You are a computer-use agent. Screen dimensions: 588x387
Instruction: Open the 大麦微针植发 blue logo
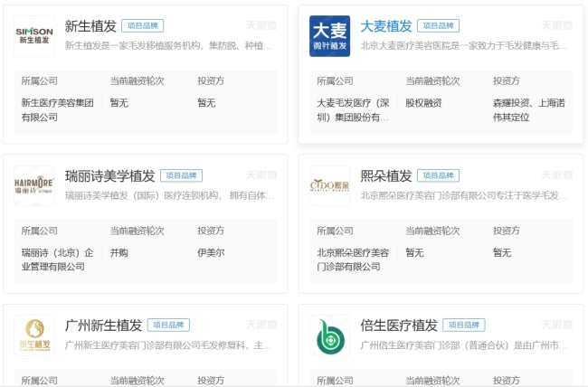(x=329, y=36)
